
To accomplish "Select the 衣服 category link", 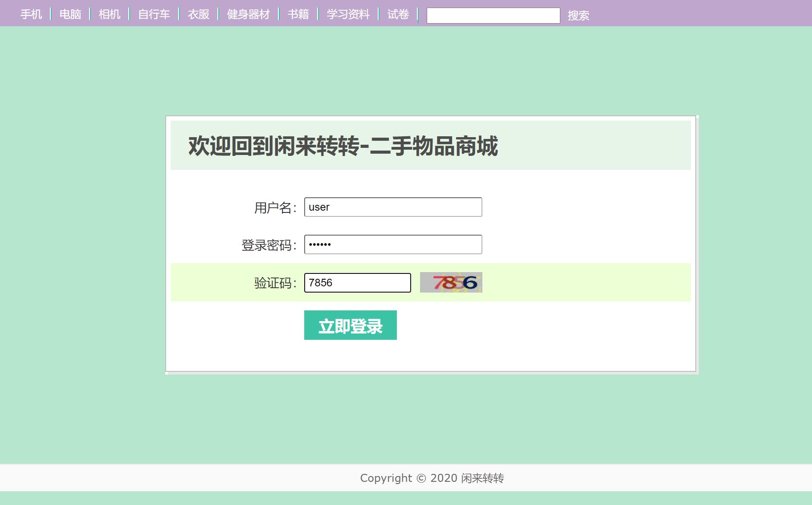I will click(199, 14).
